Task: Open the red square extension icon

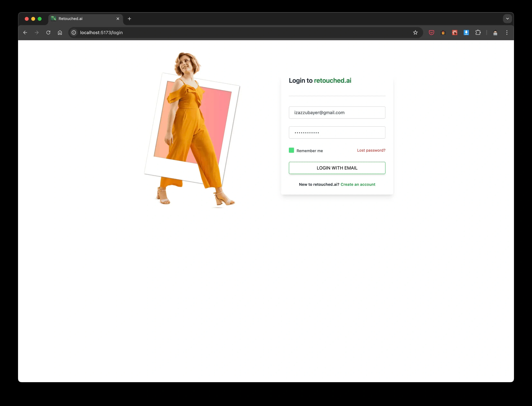Action: pyautogui.click(x=455, y=33)
